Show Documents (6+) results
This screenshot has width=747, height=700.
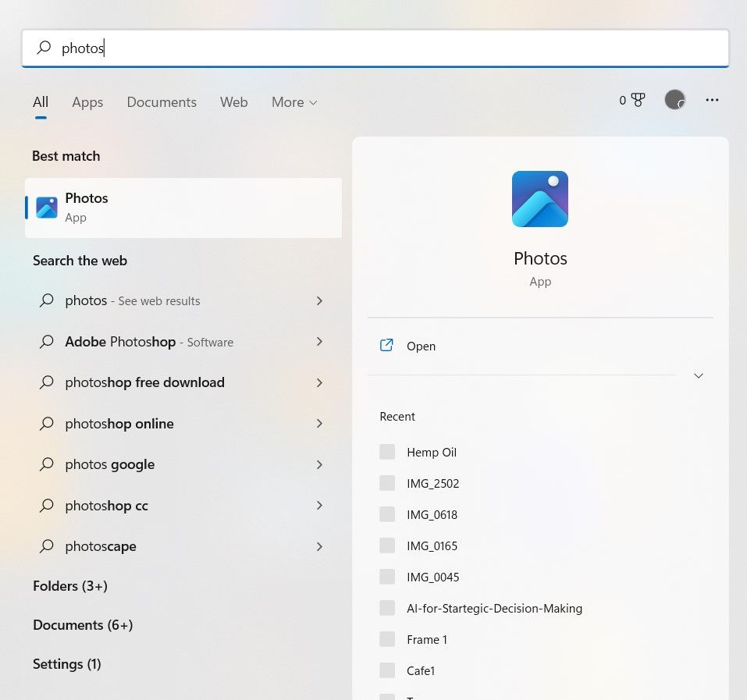click(83, 625)
